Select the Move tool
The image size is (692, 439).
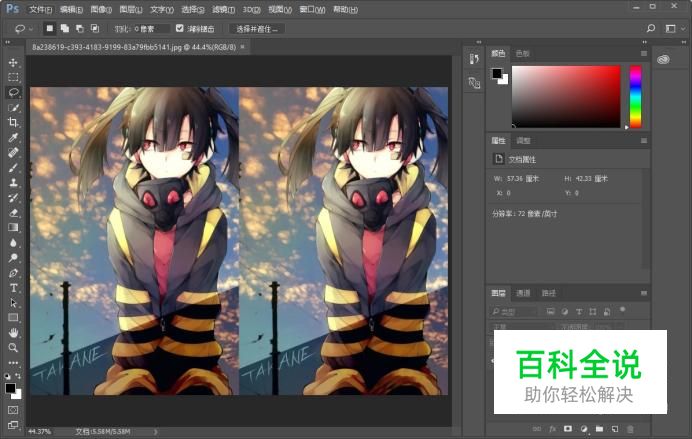click(13, 62)
